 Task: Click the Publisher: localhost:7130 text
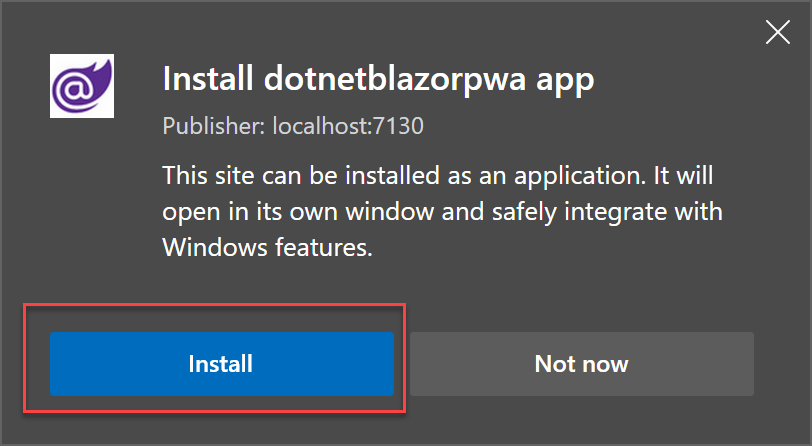(x=300, y=127)
